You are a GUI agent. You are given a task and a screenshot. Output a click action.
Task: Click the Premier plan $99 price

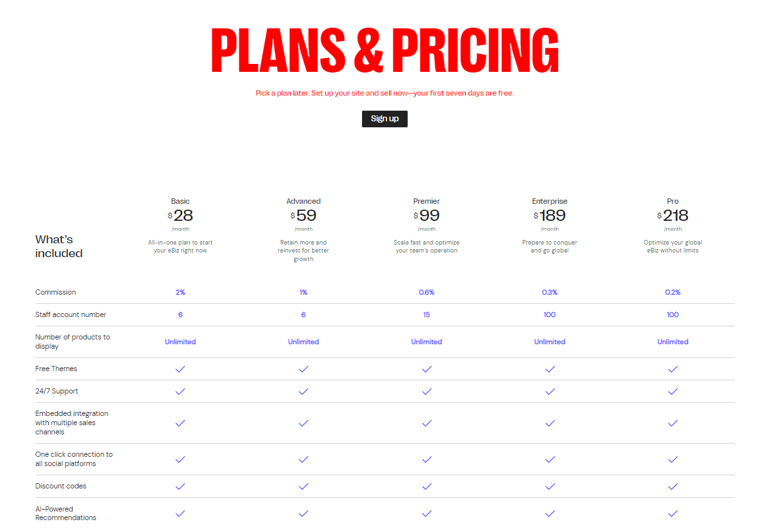[x=427, y=216]
